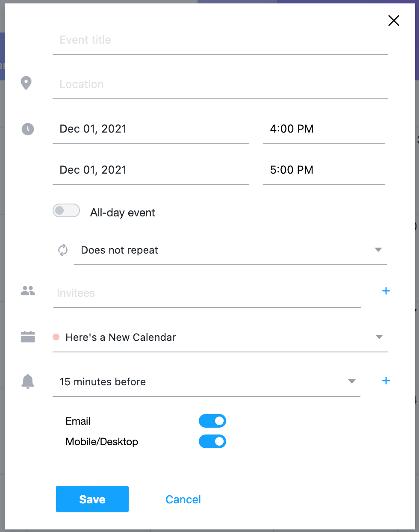
Task: Click the Event title field
Action: (220, 40)
